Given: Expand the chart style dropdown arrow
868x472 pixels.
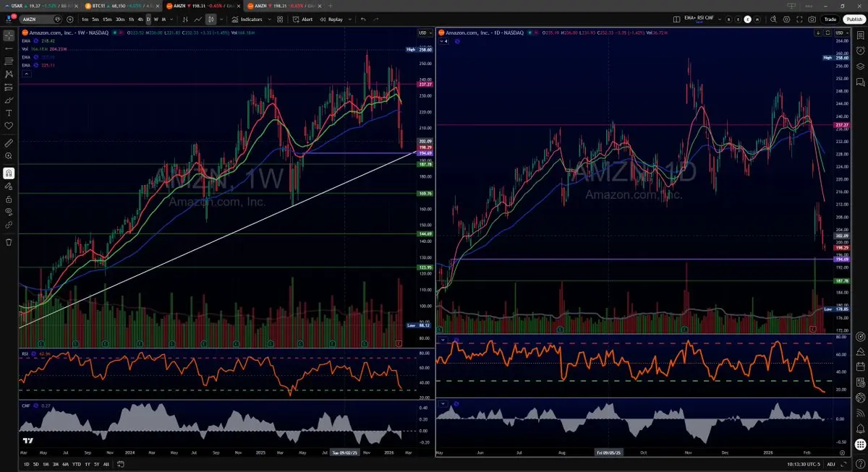Looking at the screenshot, I should coord(221,18).
